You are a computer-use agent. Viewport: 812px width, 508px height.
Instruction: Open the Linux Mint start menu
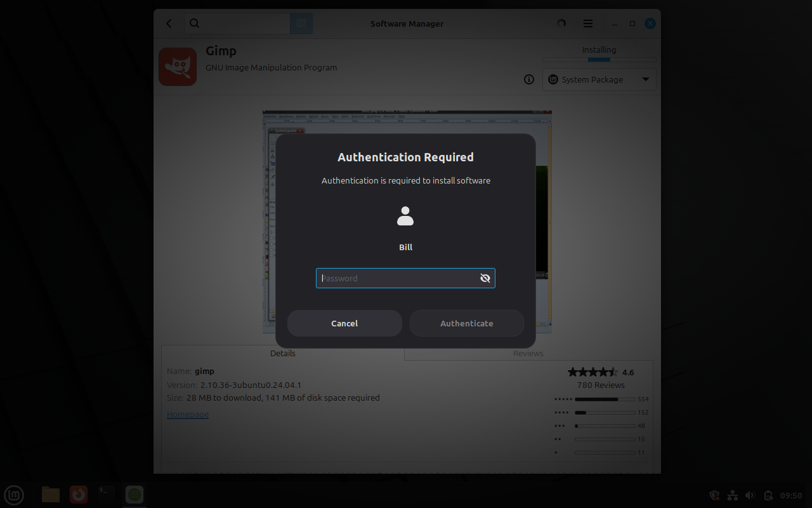[14, 495]
